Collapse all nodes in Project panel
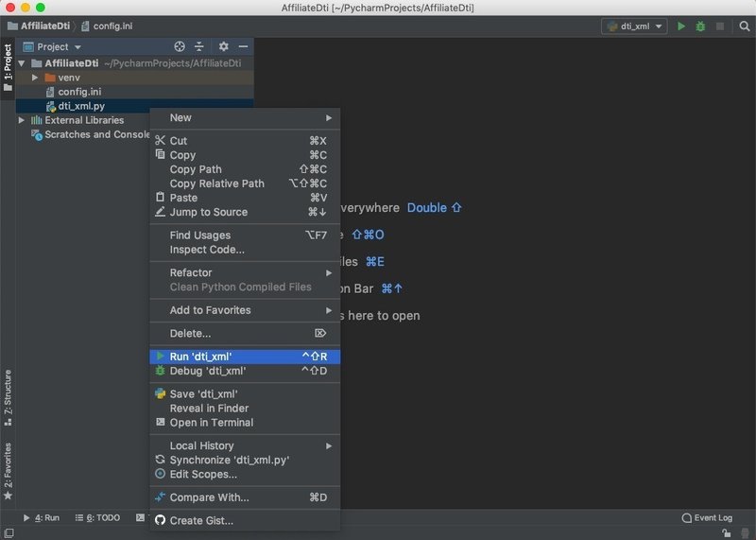The width and height of the screenshot is (756, 540). tap(199, 46)
